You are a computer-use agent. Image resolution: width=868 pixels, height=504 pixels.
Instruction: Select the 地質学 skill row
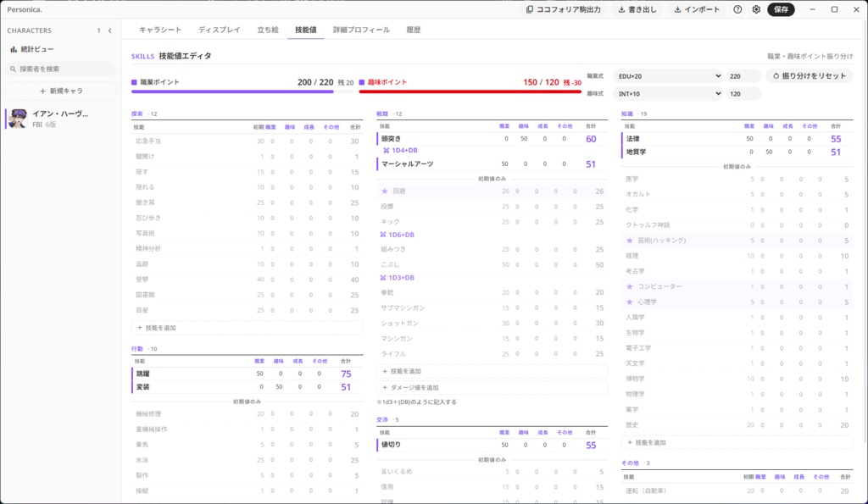point(737,152)
